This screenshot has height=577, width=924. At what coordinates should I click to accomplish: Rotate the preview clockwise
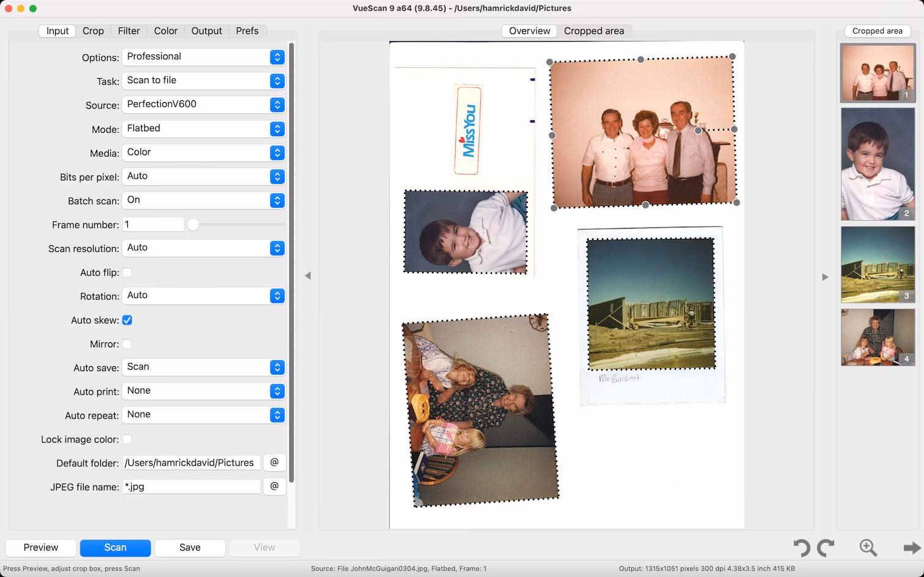tap(826, 548)
